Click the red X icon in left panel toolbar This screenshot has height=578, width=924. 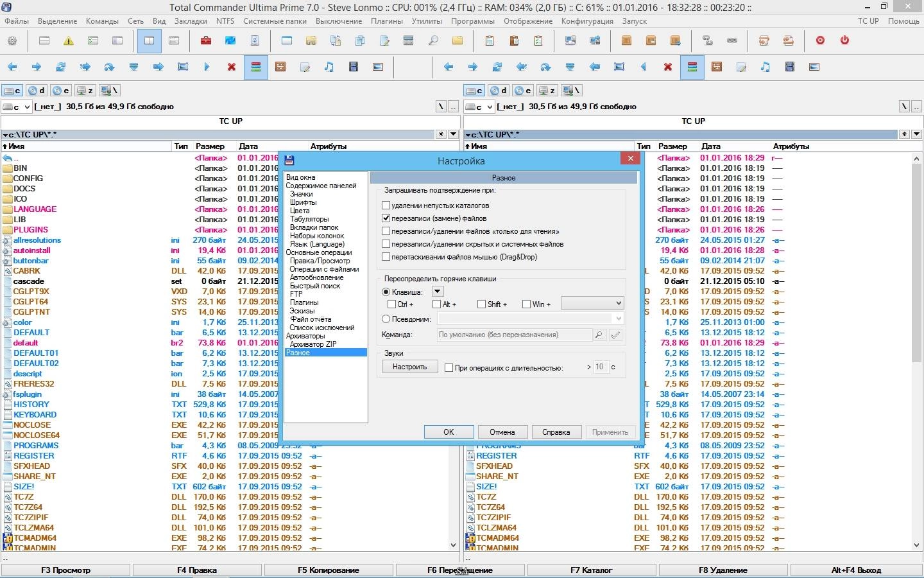coord(232,67)
